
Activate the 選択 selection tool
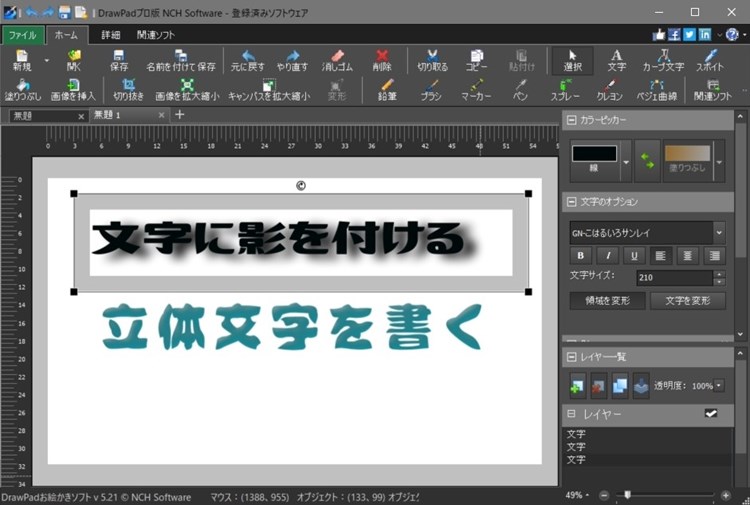(x=573, y=60)
